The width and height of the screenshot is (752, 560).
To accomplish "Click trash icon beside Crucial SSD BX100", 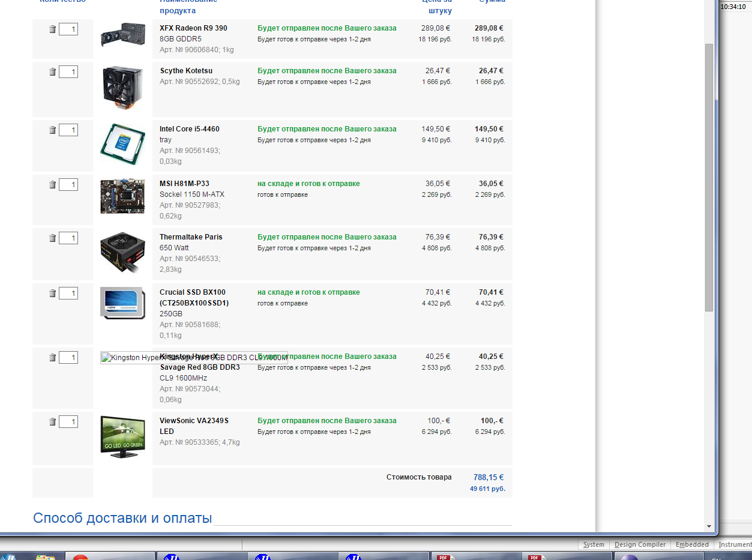I will click(52, 294).
